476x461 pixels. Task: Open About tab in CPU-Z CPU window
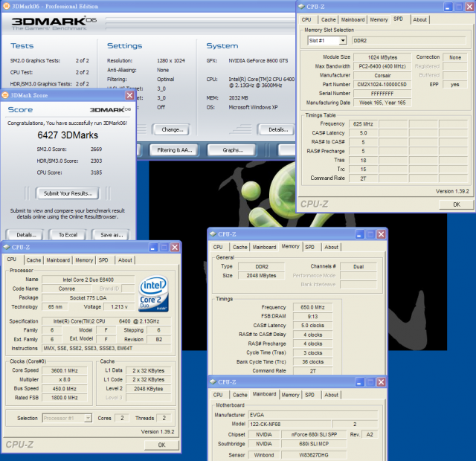point(125,260)
